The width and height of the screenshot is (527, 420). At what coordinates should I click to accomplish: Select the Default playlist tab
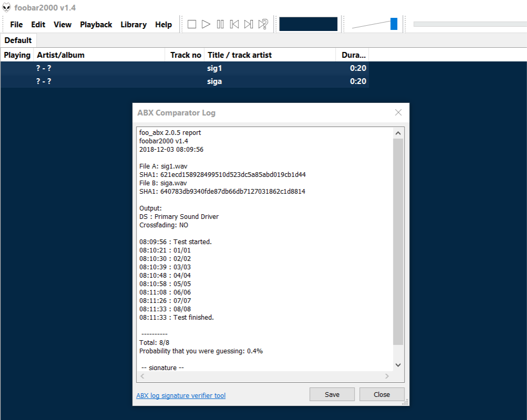[x=18, y=40]
